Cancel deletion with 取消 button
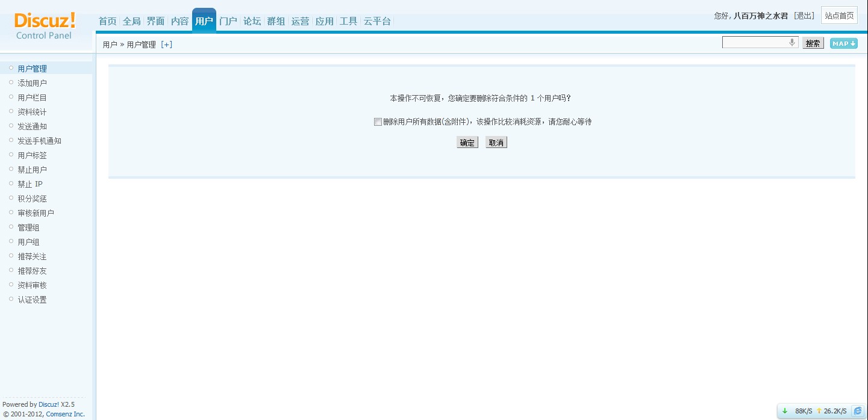868x420 pixels. pyautogui.click(x=496, y=143)
